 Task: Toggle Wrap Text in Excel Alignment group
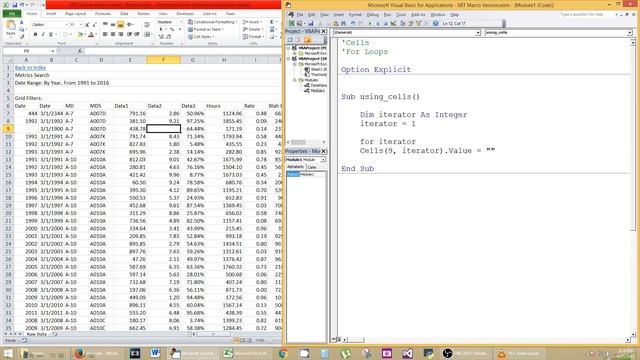[x=147, y=24]
